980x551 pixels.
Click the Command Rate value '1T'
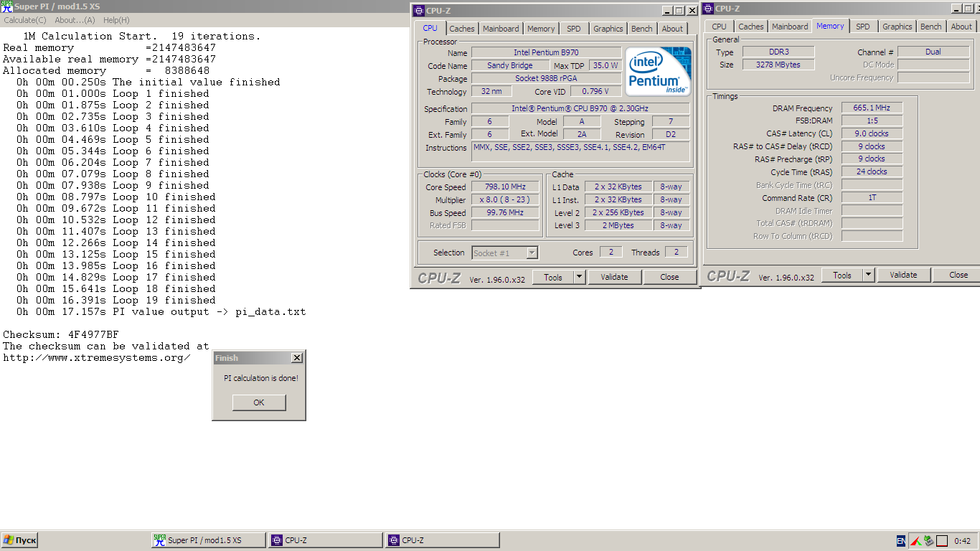pos(872,197)
